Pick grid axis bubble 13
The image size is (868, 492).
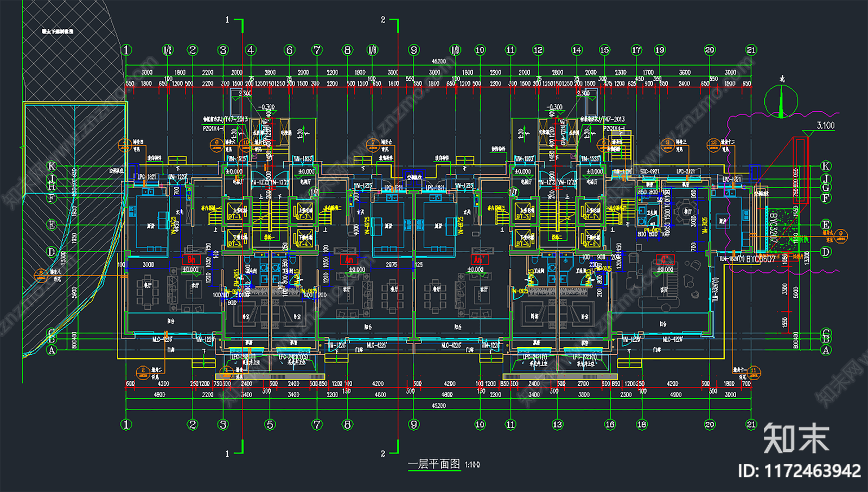(x=558, y=424)
